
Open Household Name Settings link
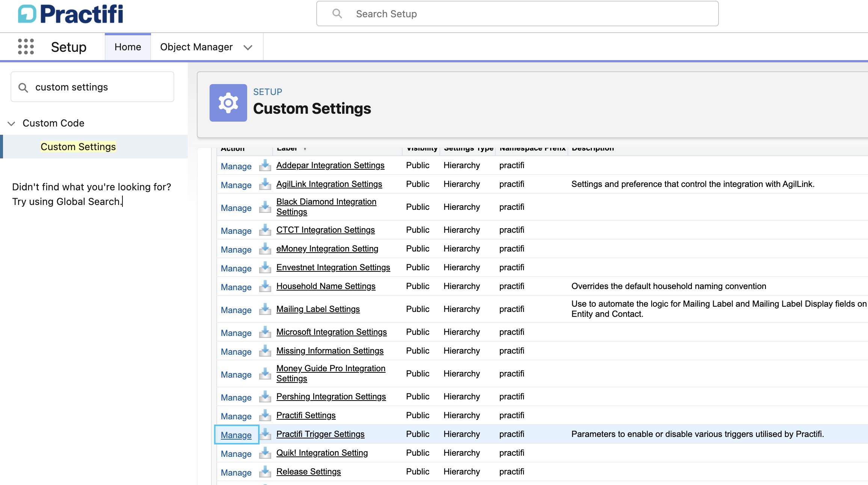coord(326,286)
